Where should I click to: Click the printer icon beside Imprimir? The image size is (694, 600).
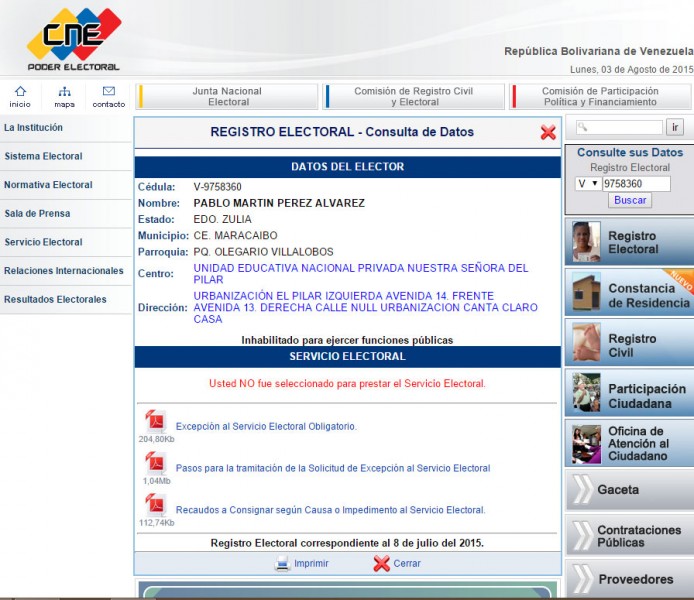click(282, 563)
